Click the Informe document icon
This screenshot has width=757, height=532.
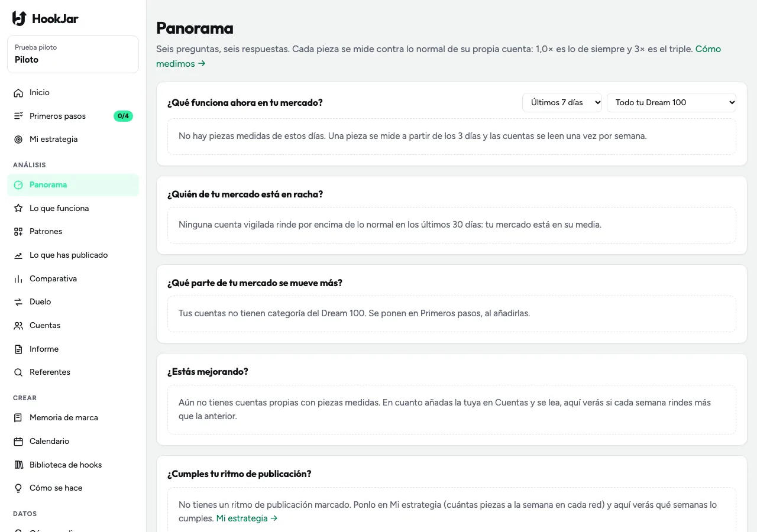[x=18, y=349]
